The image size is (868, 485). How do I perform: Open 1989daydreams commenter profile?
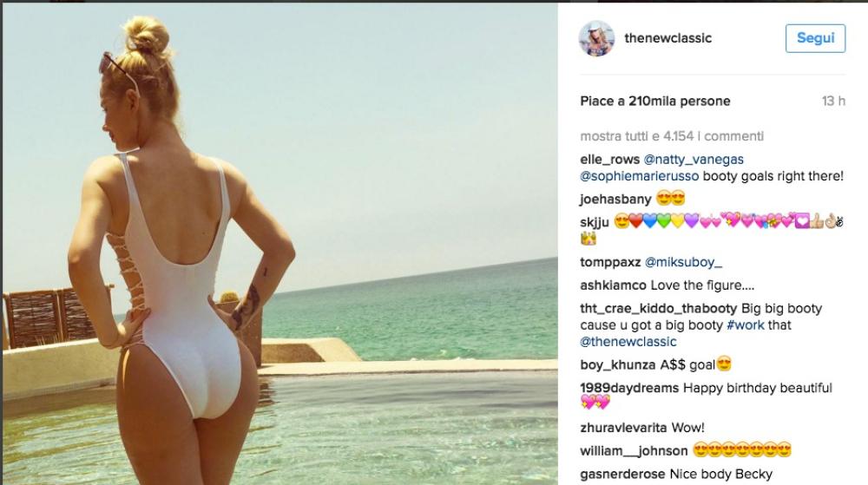coord(629,388)
